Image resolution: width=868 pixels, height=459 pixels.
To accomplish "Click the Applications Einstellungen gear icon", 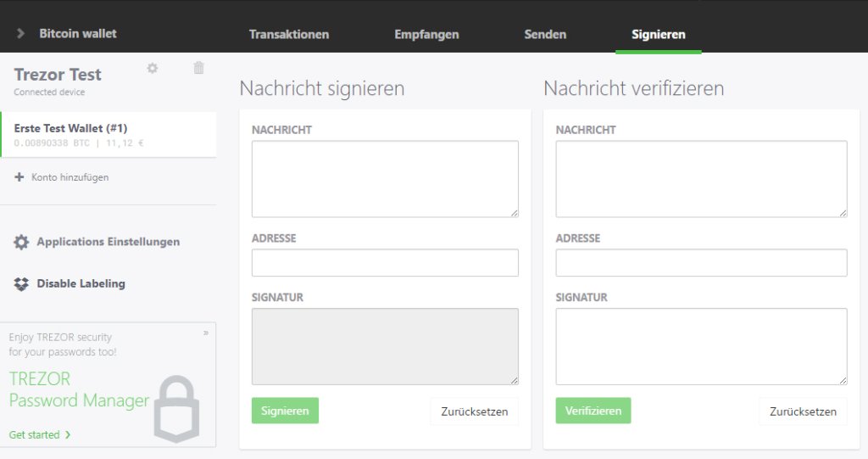I will pos(21,242).
